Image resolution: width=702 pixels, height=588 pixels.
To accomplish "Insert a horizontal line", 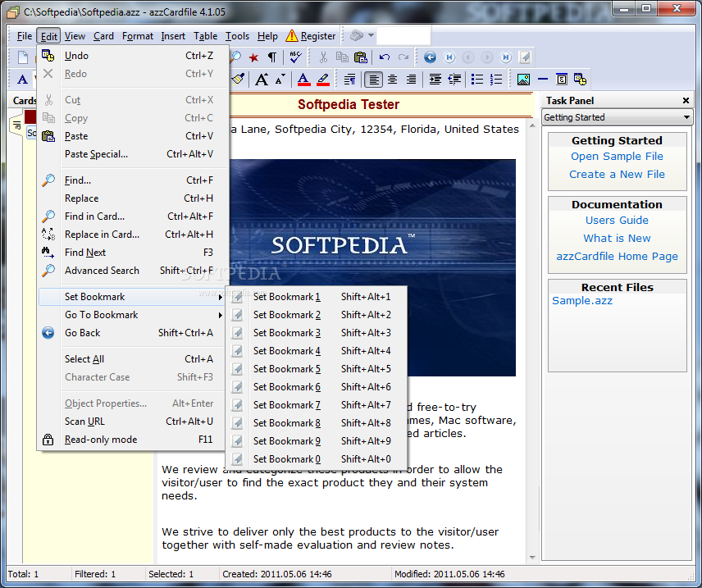I will point(543,80).
